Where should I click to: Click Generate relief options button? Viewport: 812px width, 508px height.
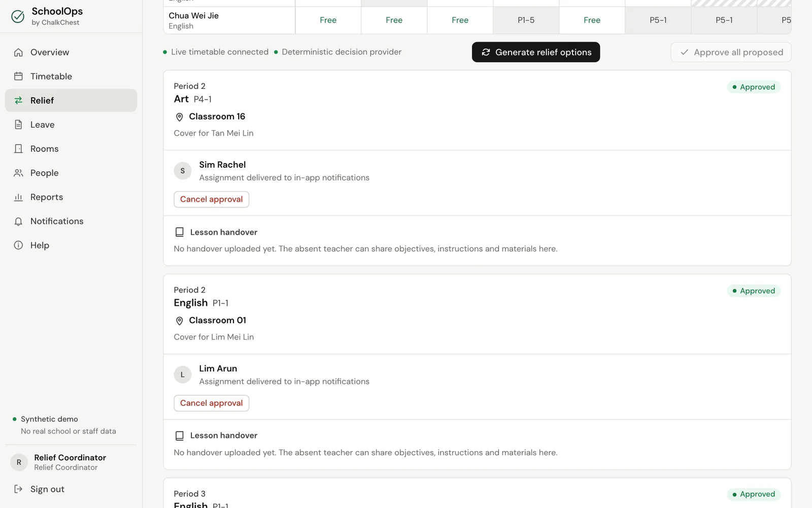(536, 52)
